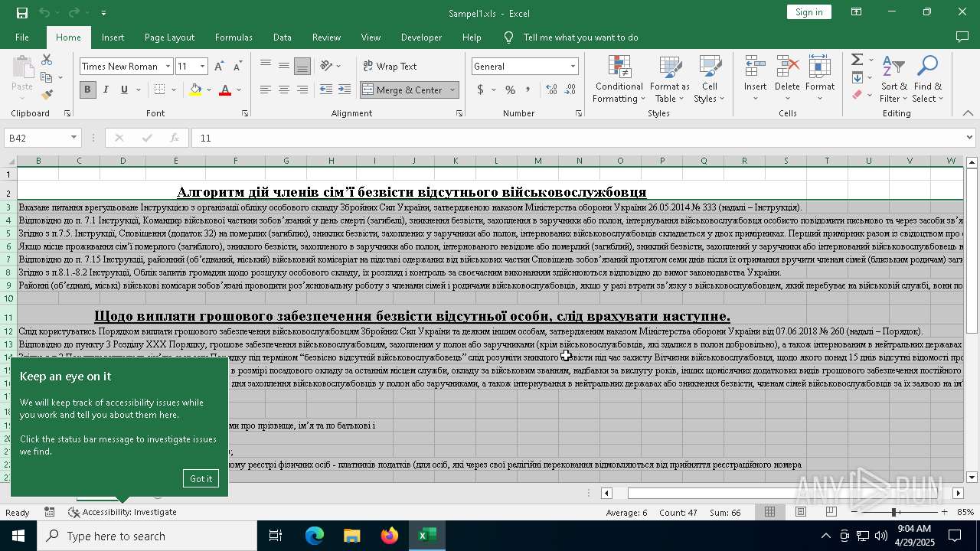Open Cell Styles gallery
Image resolution: width=980 pixels, height=551 pixels.
710,79
